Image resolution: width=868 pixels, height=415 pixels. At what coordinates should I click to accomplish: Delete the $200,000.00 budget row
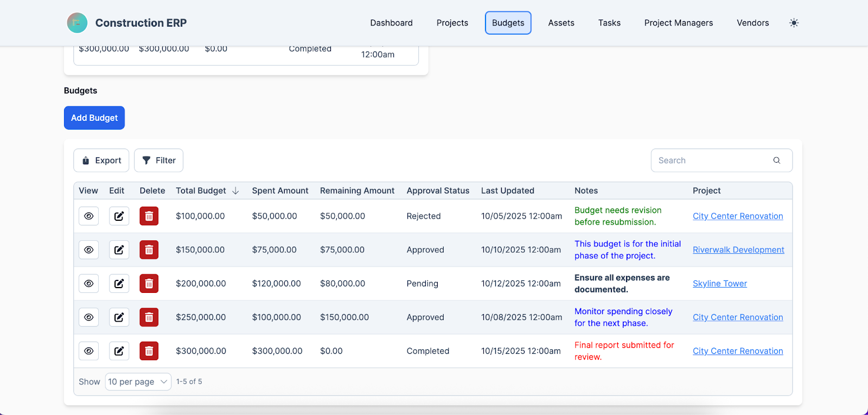coord(149,284)
